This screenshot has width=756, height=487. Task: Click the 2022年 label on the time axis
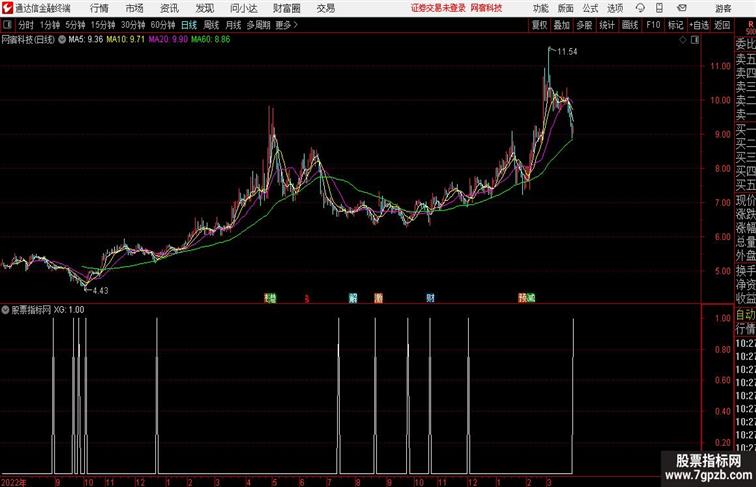click(14, 482)
